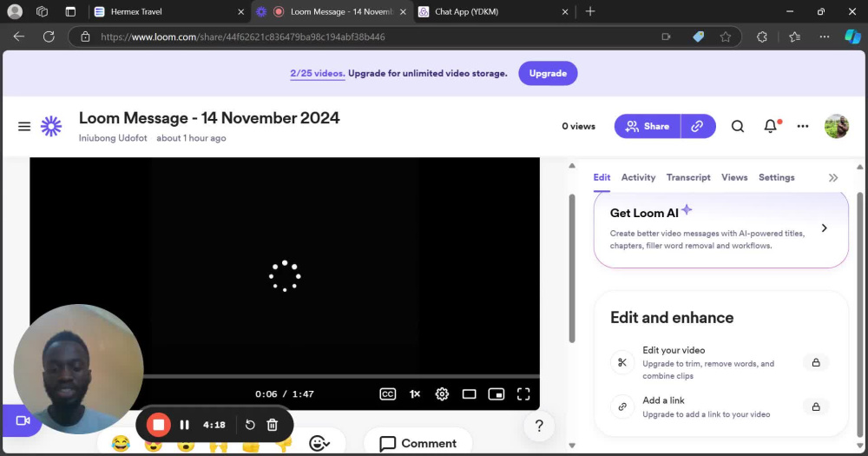
Task: Open the 2/25 videos link
Action: 317,73
